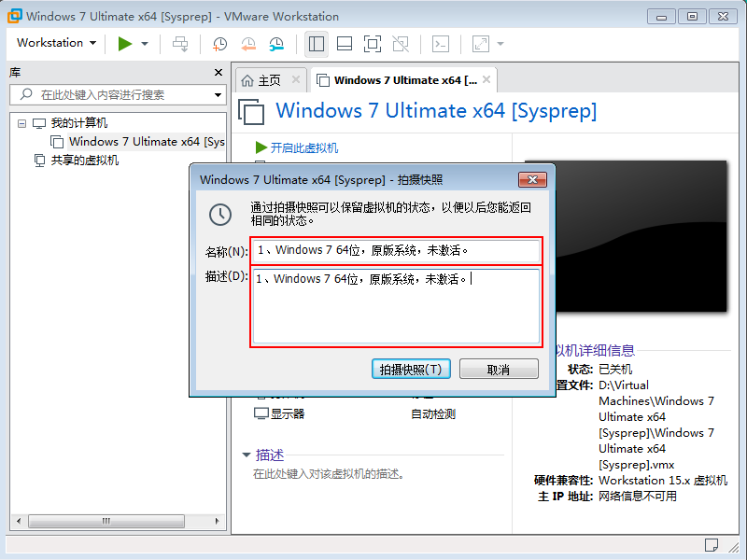Enter full screen mode from the toolbar
This screenshot has height=560, width=747.
point(372,44)
